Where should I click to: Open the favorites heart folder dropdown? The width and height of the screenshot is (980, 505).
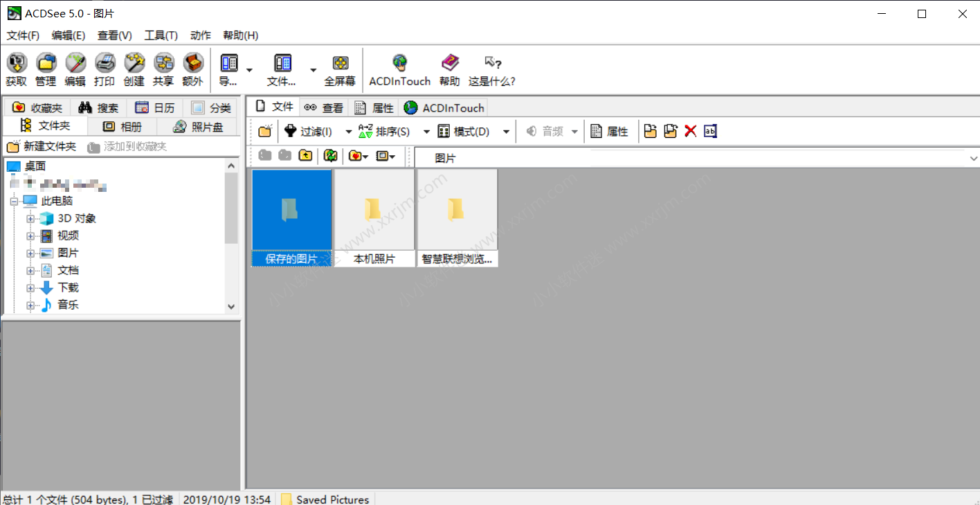[x=359, y=156]
